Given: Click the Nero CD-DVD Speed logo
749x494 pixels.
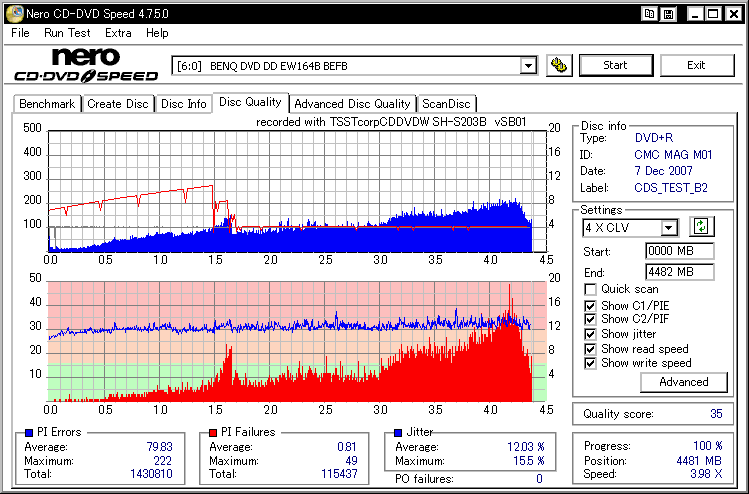Looking at the screenshot, I should 86,65.
